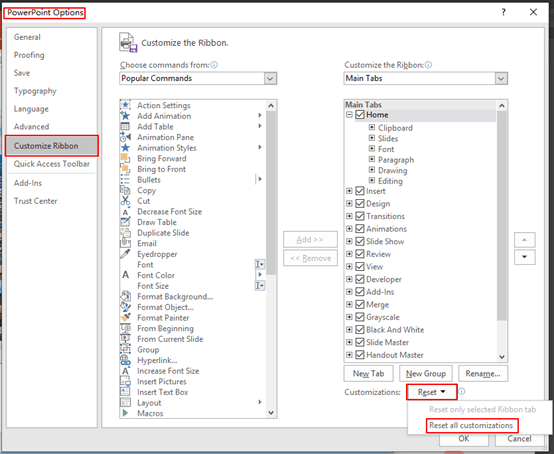Click the move down arrow button
This screenshot has height=454, width=554.
coord(525,257)
